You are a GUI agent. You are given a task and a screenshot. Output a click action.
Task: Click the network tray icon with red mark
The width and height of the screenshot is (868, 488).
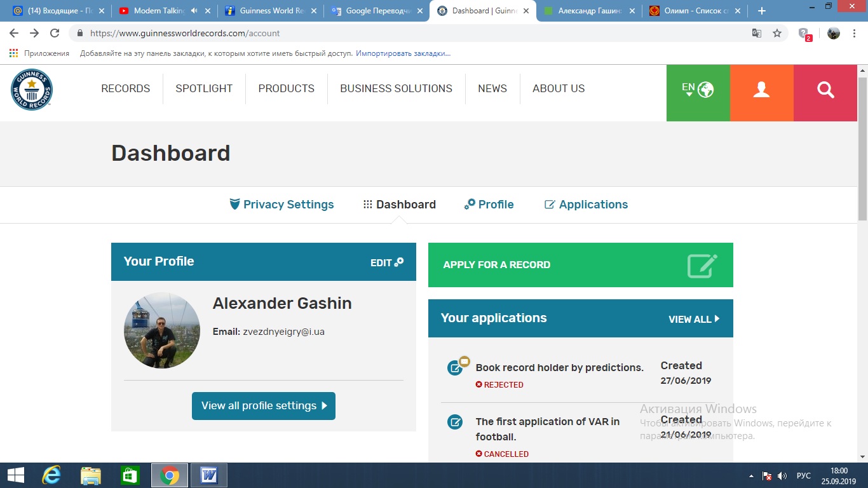[x=767, y=475]
